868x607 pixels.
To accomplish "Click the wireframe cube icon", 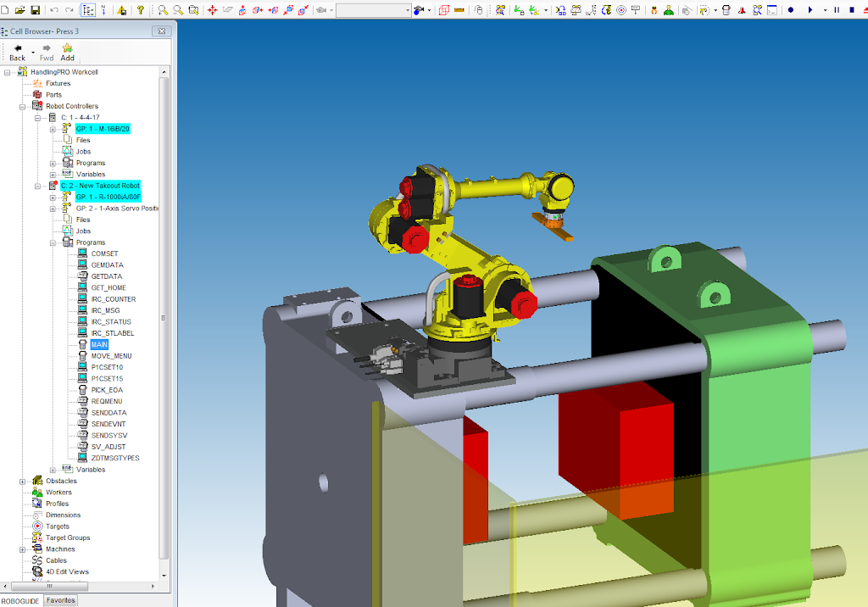I will coord(444,10).
